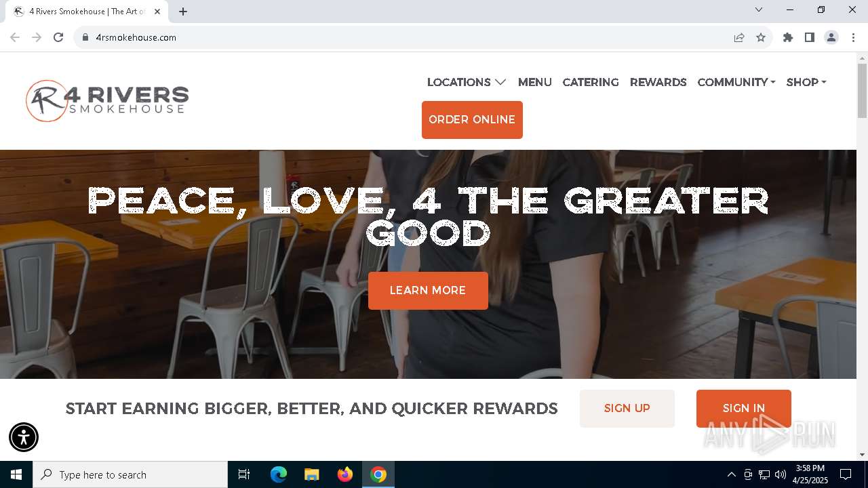Expand the Locations dropdown menu
The image size is (868, 488).
467,82
